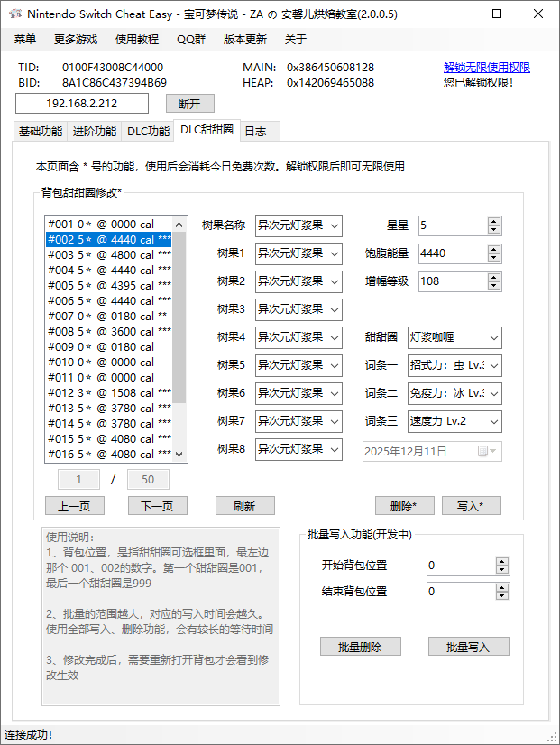The image size is (560, 745).
Task: Increase the 星星 star value
Action: [x=494, y=221]
